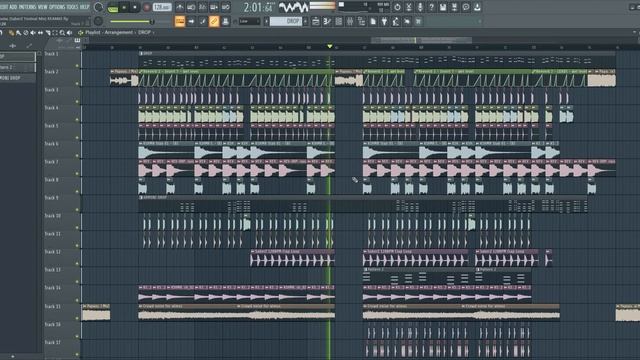
Task: Click the stamp-shaped toolbar icon
Action: coord(225,21)
